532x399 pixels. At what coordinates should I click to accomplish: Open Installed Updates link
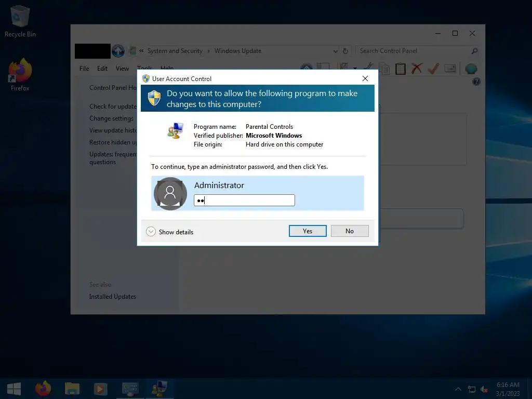click(x=113, y=297)
